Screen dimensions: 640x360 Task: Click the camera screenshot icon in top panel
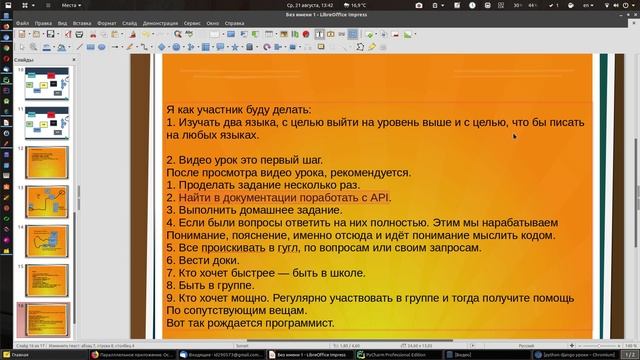(x=419, y=5)
